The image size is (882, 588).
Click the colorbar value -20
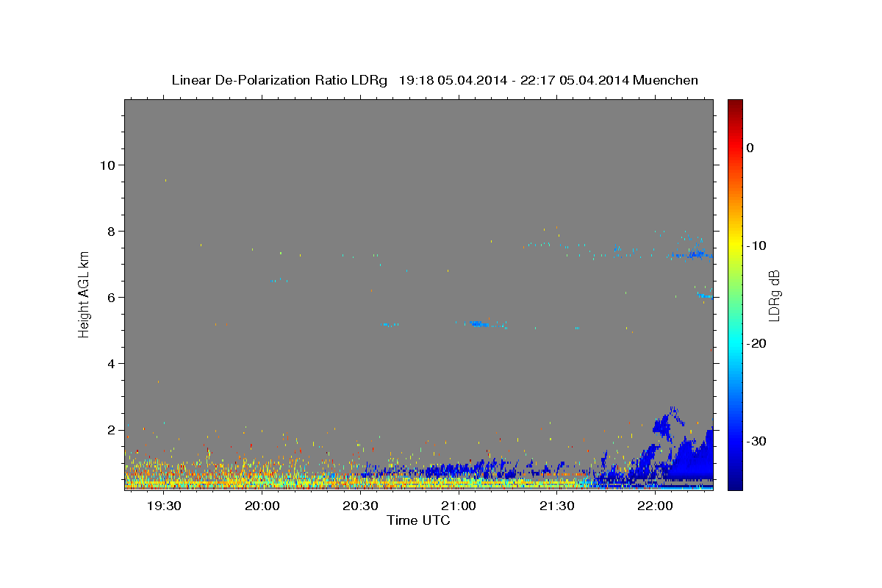pos(757,343)
